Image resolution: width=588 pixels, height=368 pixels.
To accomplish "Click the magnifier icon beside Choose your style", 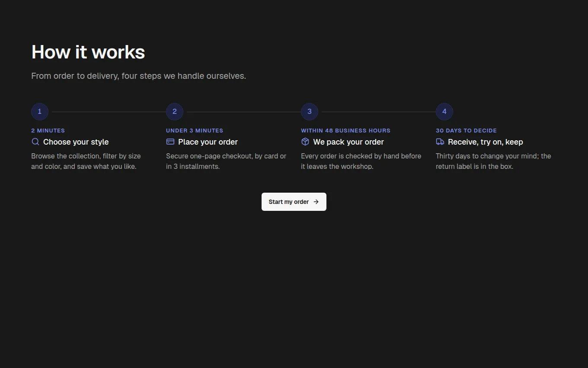I will [35, 142].
